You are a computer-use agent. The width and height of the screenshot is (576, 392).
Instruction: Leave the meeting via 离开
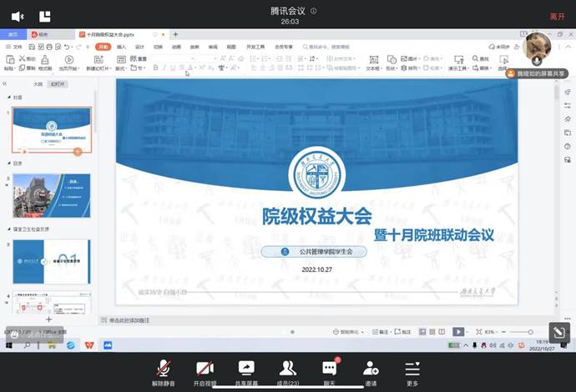[x=557, y=17]
